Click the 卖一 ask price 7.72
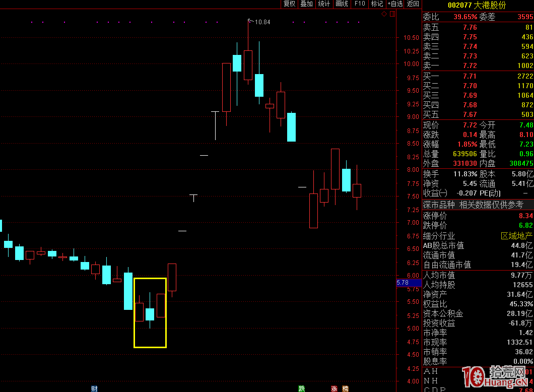Viewport: 534px width, 392px height. point(470,66)
